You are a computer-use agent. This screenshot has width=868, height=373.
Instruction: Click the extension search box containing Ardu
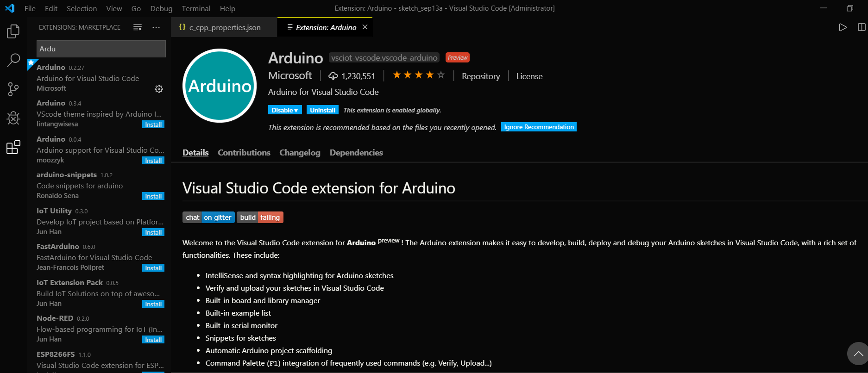tap(101, 49)
